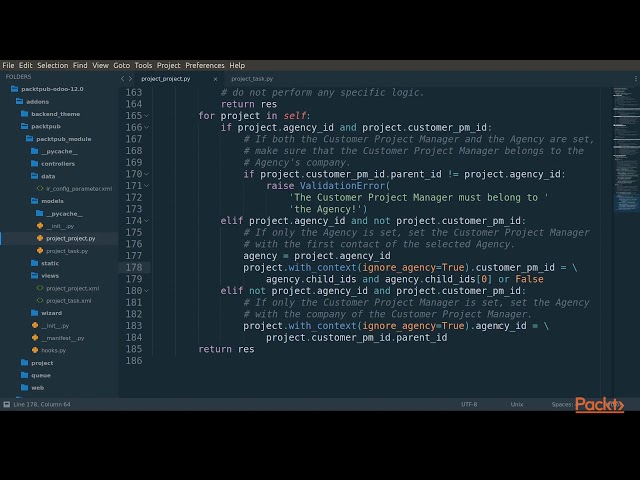Image resolution: width=640 pixels, height=480 pixels.
Task: Open the Goto menu
Action: point(122,65)
